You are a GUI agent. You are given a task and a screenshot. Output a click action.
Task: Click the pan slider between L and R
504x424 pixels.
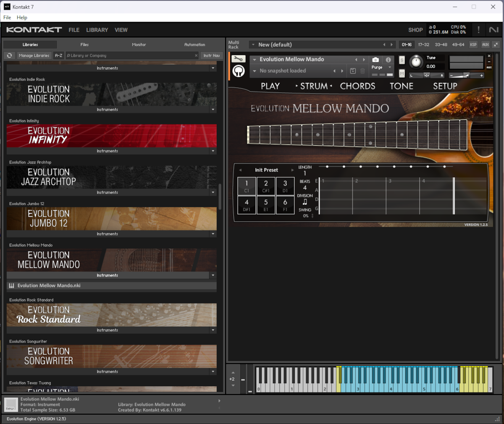[x=427, y=76]
